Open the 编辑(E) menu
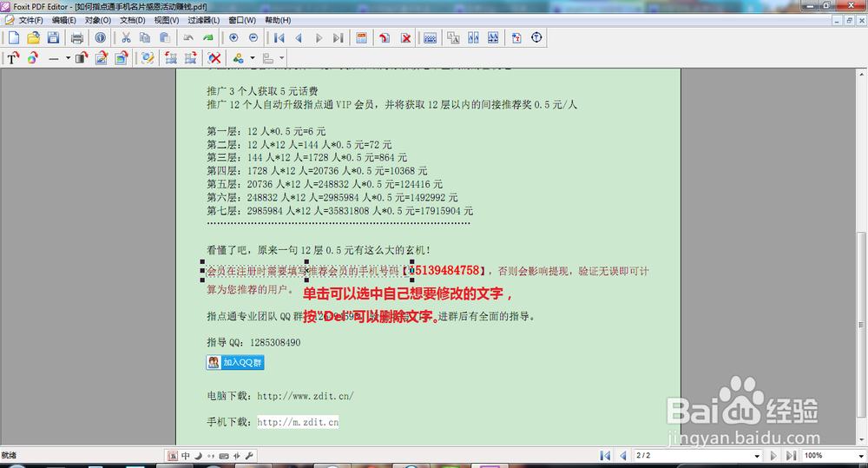This screenshot has width=868, height=468. click(x=63, y=20)
